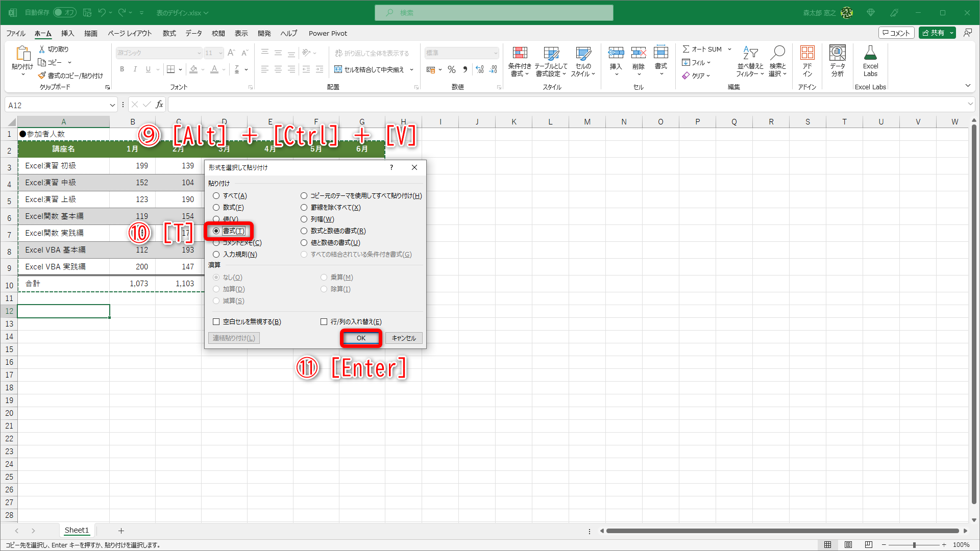Select the 列幅(W) radio button
This screenshot has height=551, width=980.
coord(304,219)
